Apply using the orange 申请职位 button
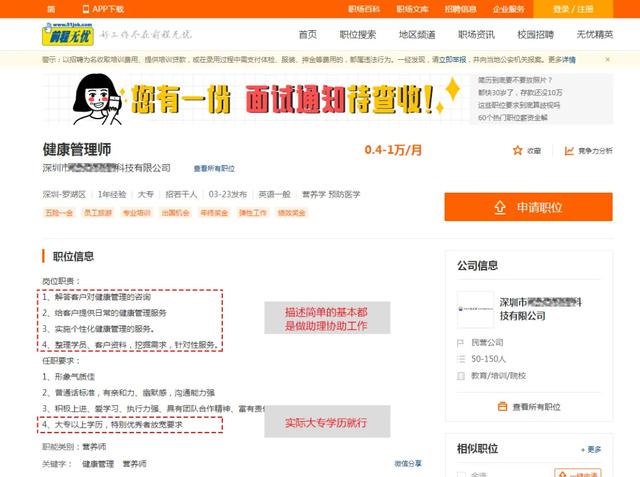Image resolution: width=640 pixels, height=477 pixels. (529, 207)
